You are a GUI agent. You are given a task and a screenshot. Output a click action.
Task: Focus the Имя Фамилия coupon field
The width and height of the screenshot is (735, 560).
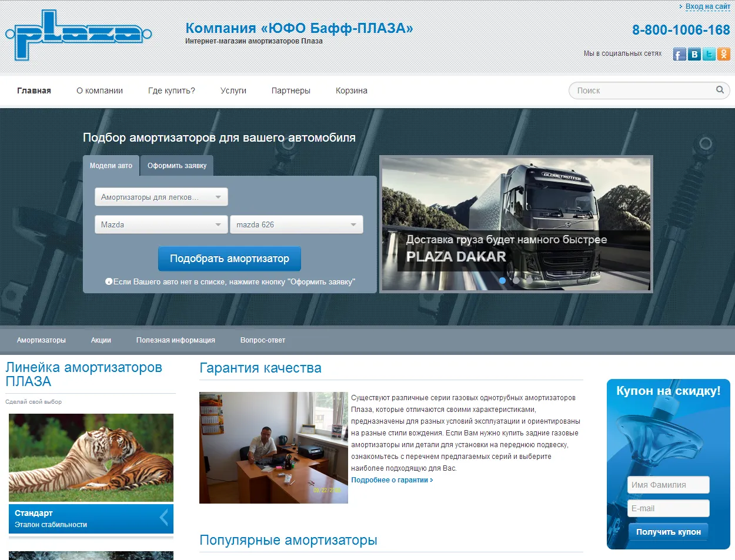669,485
